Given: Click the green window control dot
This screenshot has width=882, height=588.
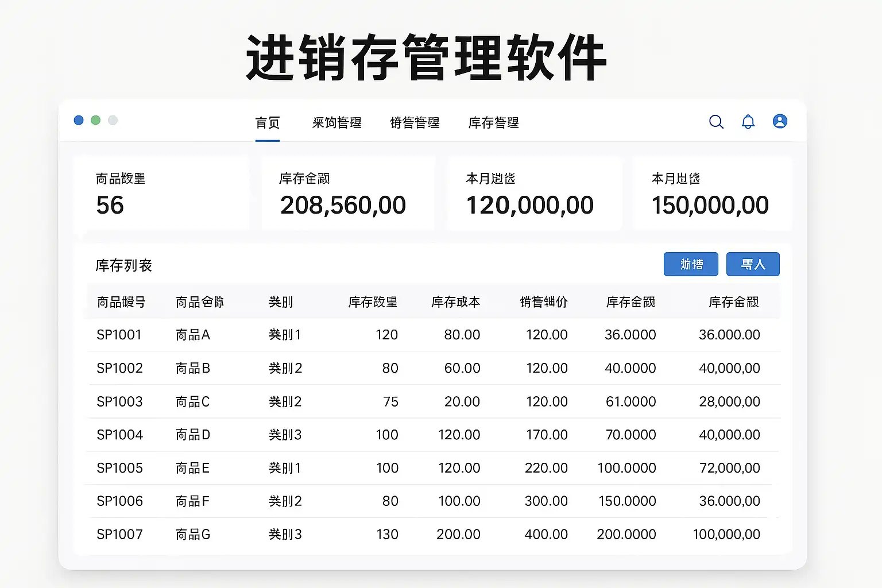Looking at the screenshot, I should pyautogui.click(x=96, y=120).
